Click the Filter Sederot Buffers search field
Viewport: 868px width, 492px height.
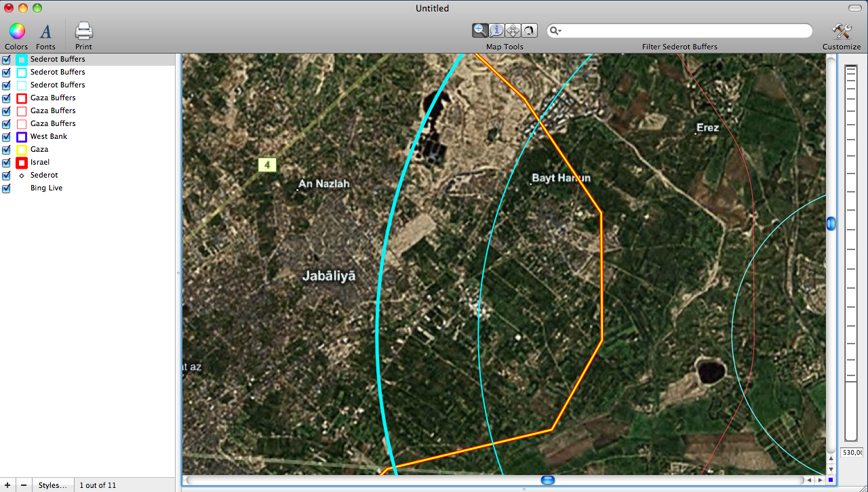[685, 30]
